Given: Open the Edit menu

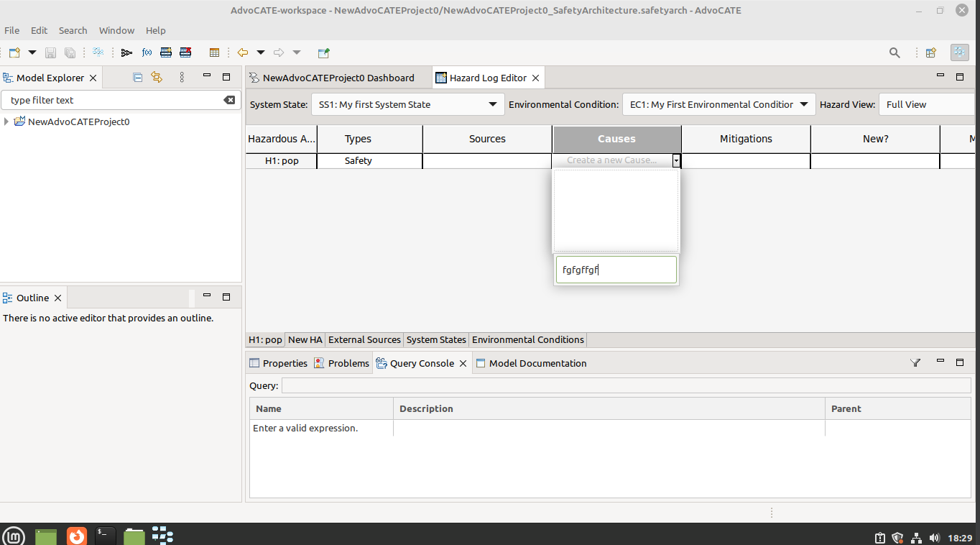Looking at the screenshot, I should [39, 30].
